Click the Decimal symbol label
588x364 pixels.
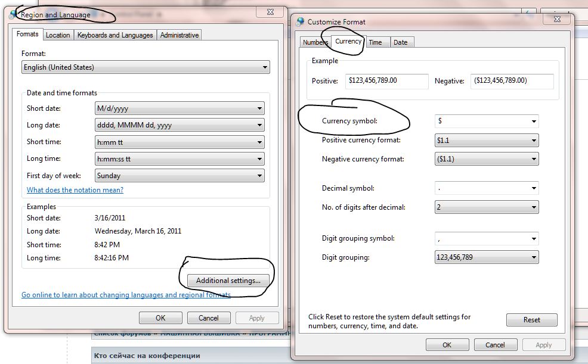point(348,188)
